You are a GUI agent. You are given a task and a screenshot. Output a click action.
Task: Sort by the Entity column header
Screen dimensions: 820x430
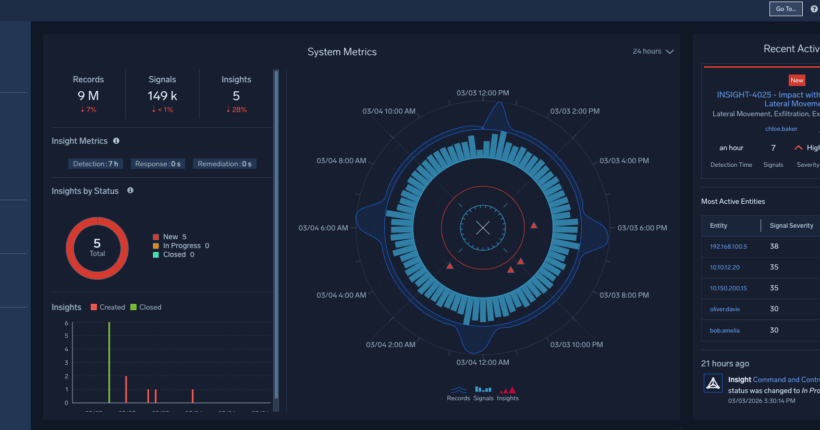[x=718, y=225]
